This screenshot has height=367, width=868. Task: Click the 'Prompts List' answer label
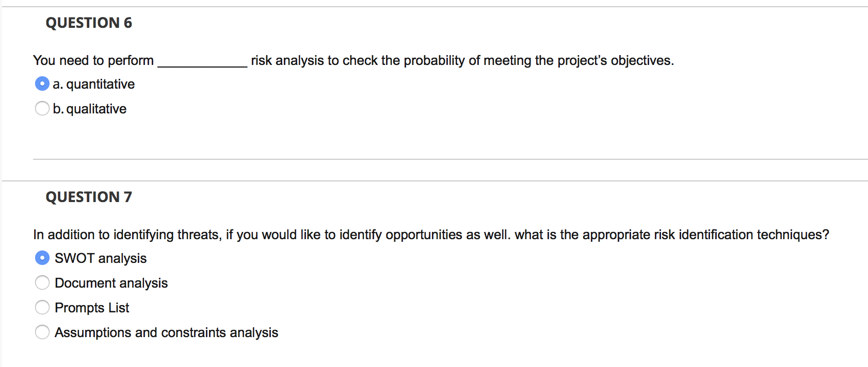[91, 307]
